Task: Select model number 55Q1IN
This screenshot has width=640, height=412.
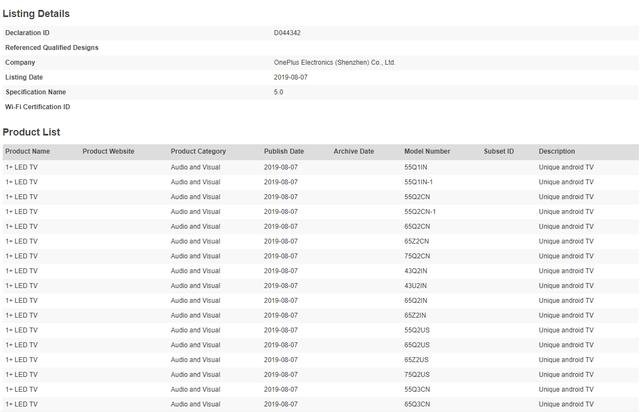Action: [416, 167]
